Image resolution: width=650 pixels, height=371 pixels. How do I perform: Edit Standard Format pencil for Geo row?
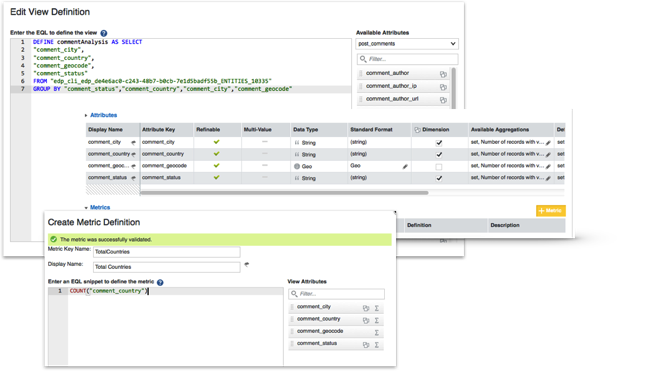pos(405,167)
